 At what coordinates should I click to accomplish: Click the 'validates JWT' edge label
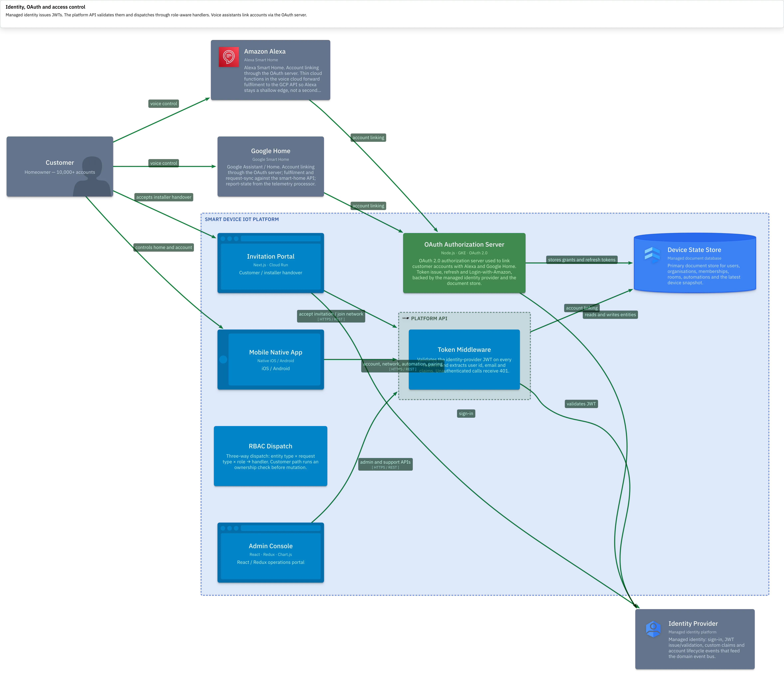pos(581,404)
